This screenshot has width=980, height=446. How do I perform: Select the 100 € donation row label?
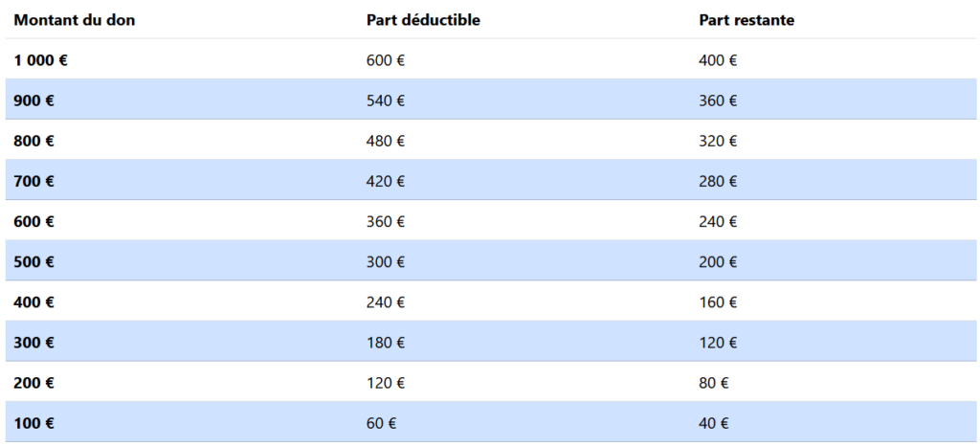[x=33, y=422]
